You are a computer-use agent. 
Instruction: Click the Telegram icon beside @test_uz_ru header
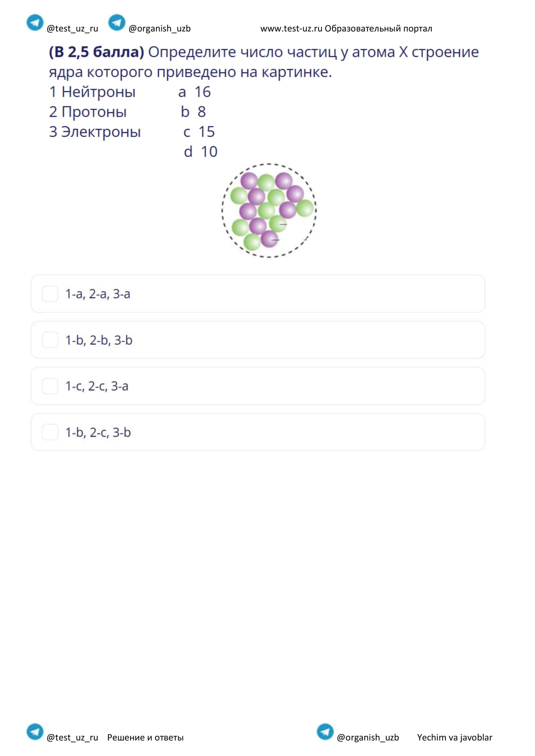[35, 23]
